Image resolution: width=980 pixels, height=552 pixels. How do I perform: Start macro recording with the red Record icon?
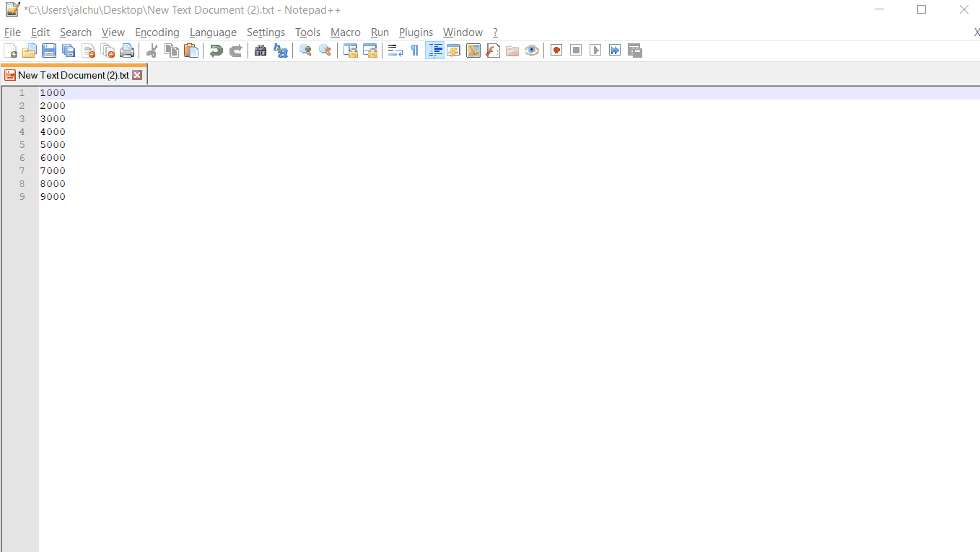[x=556, y=51]
